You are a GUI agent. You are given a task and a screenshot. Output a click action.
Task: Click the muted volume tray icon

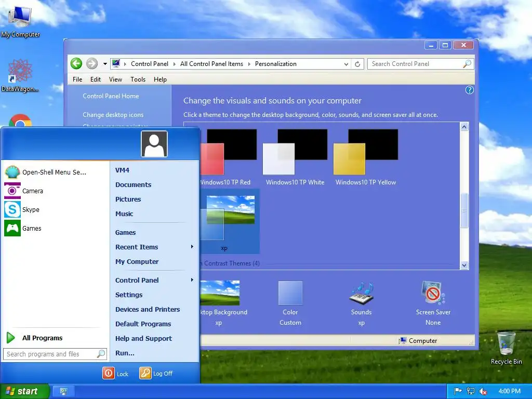(483, 391)
